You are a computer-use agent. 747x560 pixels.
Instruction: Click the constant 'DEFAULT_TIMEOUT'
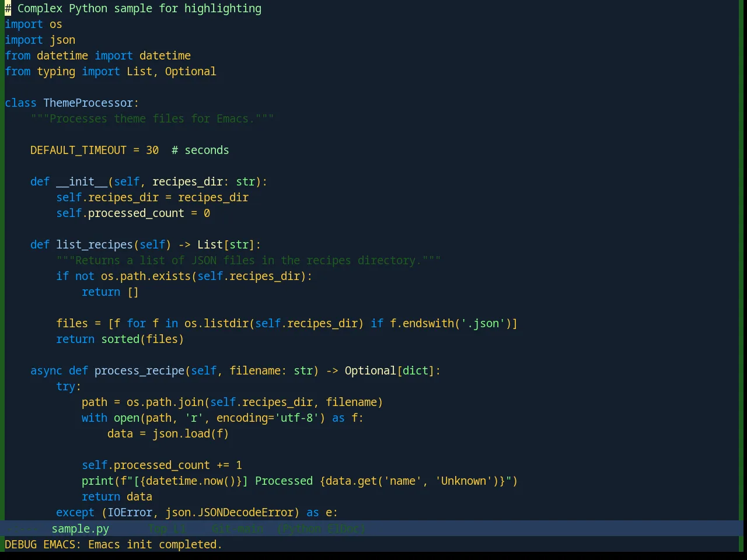click(x=78, y=150)
